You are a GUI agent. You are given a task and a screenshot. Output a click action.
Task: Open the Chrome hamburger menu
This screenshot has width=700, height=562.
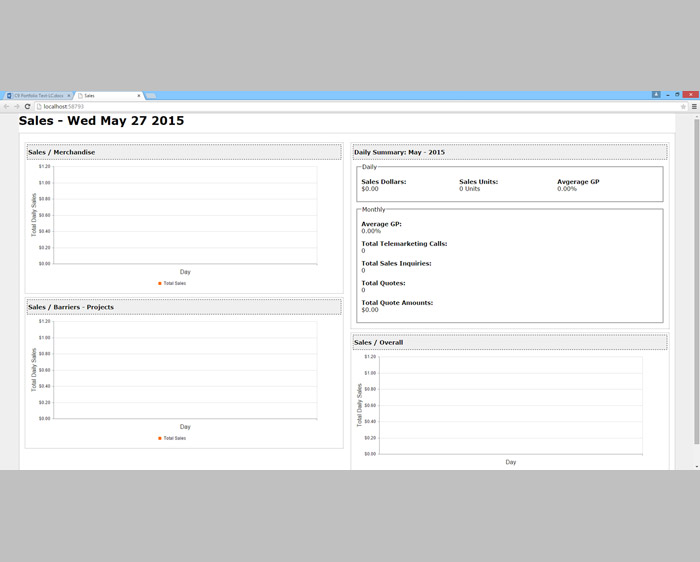[694, 107]
